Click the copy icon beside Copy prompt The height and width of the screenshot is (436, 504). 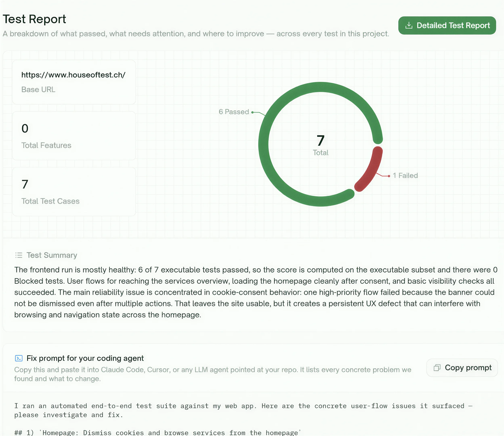coord(437,368)
